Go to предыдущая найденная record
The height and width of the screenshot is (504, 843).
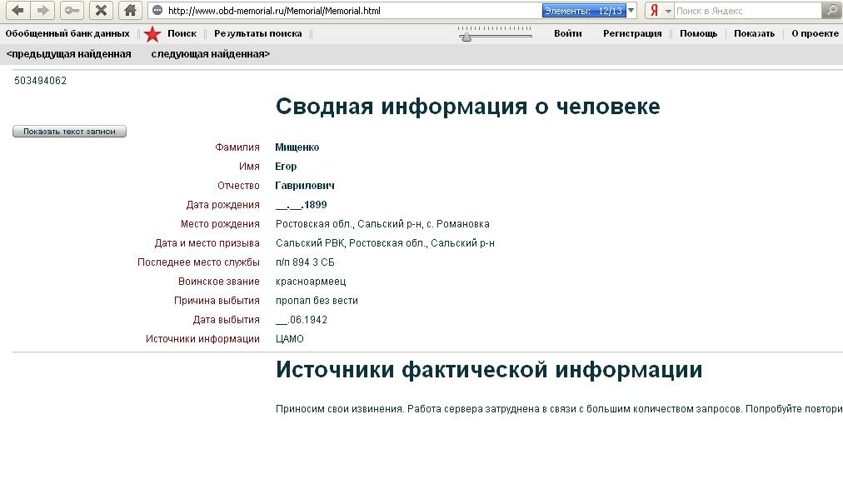(69, 54)
